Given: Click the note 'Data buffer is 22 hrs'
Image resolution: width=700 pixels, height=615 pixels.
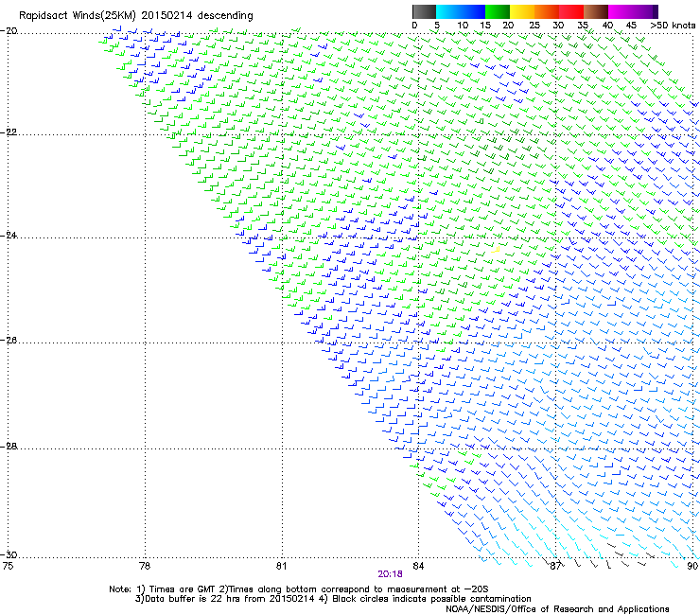Looking at the screenshot, I should click(x=193, y=599).
